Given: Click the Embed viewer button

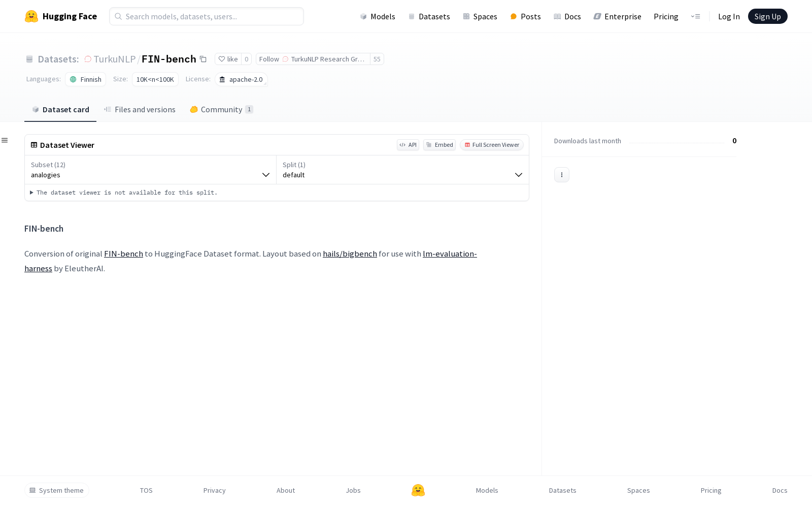Looking at the screenshot, I should click(x=439, y=145).
